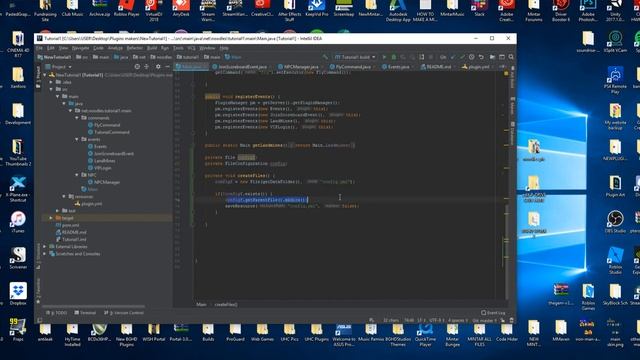Collapse the src folder in tree
640x360 pixels.
tap(51, 89)
